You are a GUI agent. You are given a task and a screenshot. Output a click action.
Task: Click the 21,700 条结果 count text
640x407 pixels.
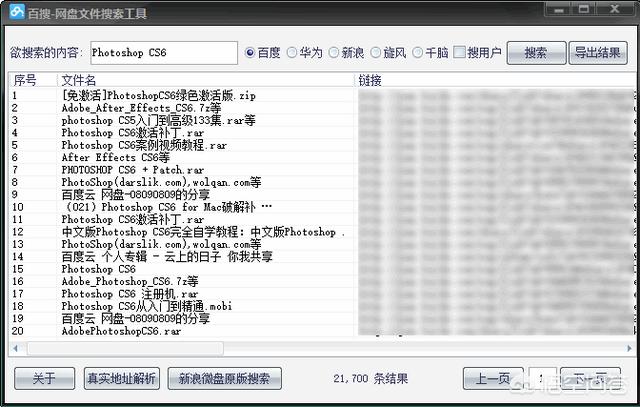[x=371, y=379]
